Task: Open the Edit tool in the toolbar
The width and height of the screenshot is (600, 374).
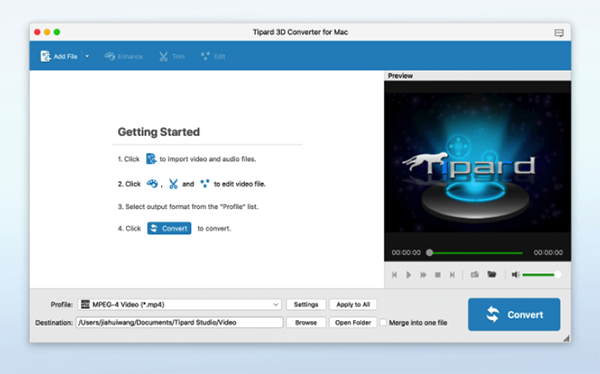Action: click(213, 56)
